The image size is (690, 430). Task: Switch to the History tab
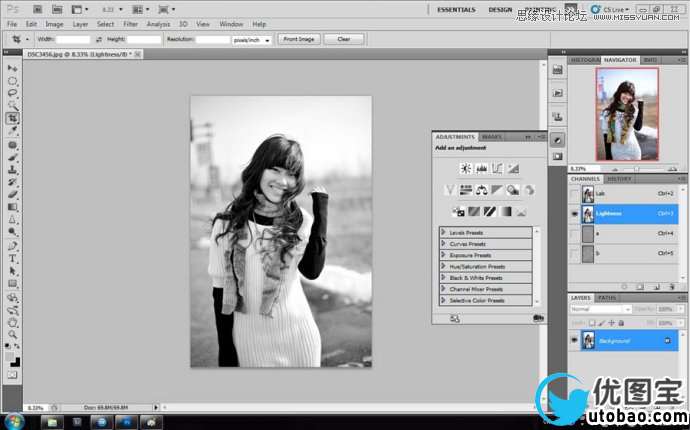tap(619, 179)
